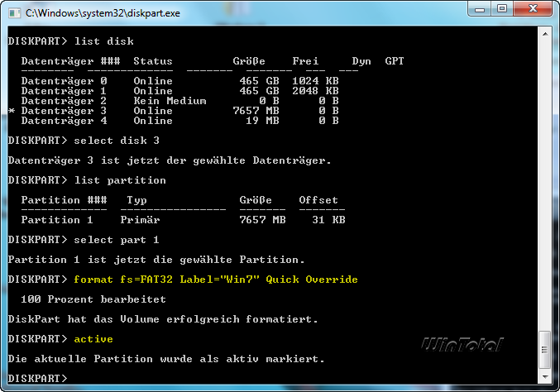This screenshot has height=392, width=560.
Task: Click the 'Datenträger ###' column header
Action: 70,61
